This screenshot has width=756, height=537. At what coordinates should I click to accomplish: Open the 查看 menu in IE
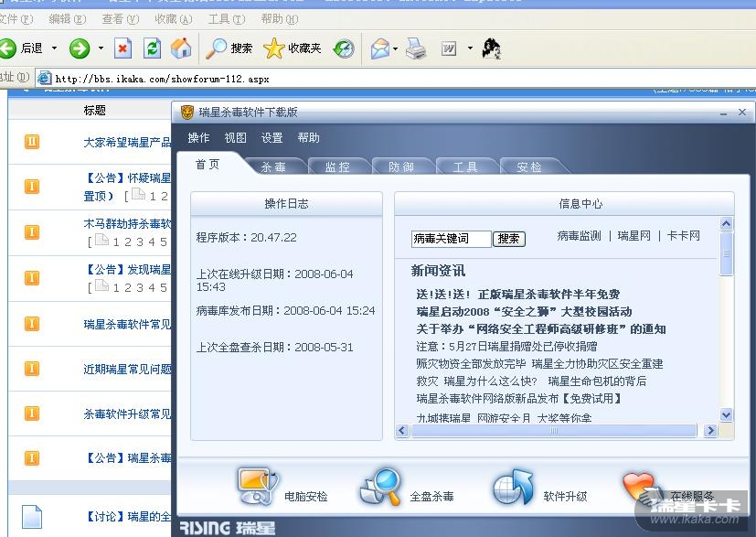(x=120, y=19)
